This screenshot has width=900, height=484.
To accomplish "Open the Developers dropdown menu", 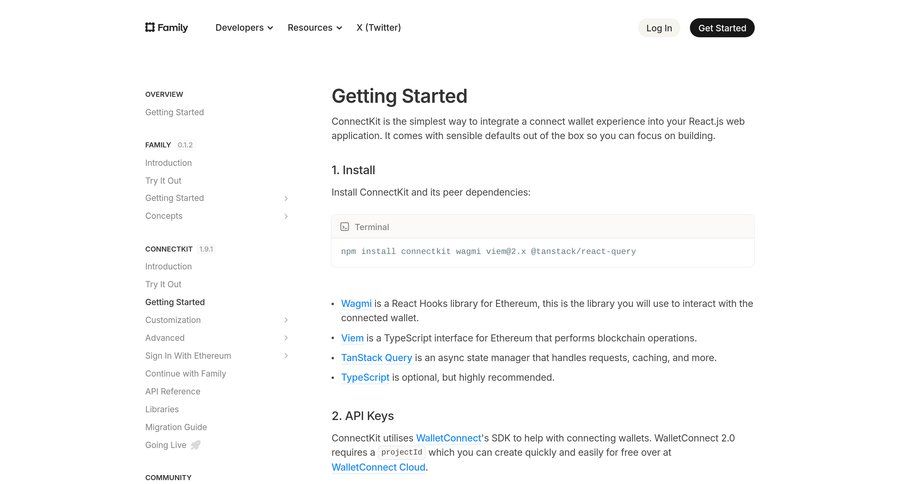I will click(x=244, y=28).
